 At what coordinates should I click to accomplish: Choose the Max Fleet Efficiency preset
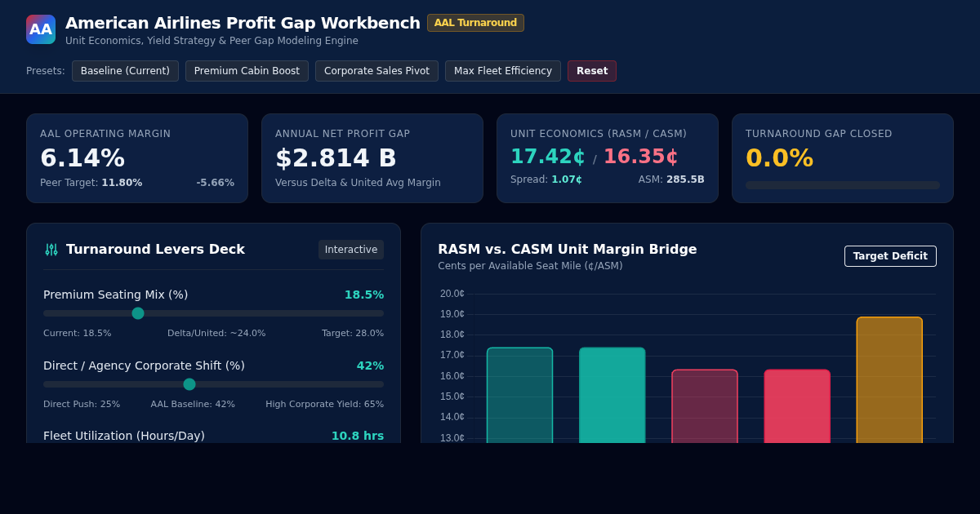503,71
